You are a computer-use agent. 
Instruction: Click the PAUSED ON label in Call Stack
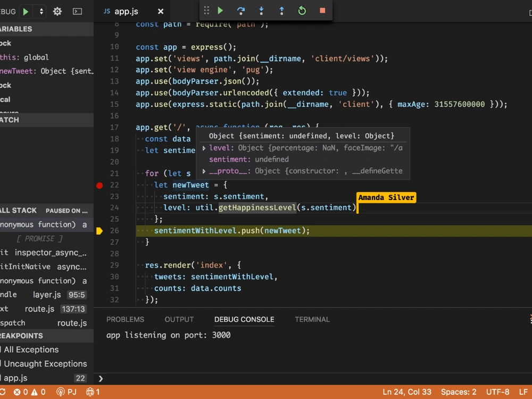coord(66,211)
